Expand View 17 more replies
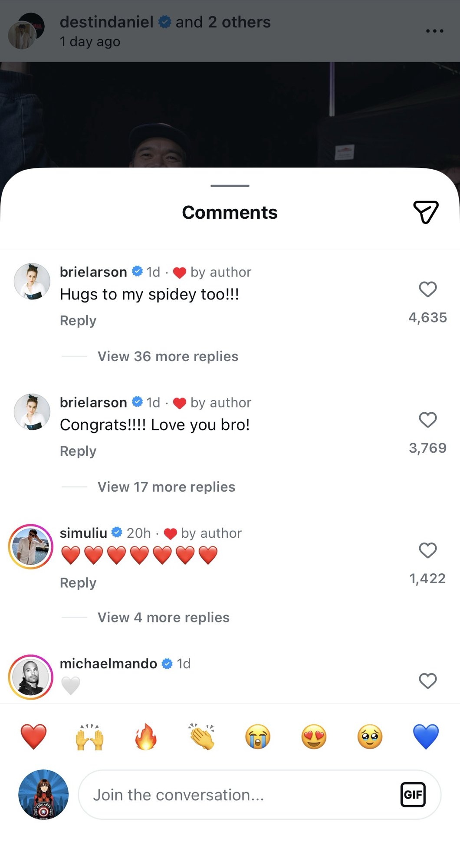460x868 pixels. tap(166, 487)
